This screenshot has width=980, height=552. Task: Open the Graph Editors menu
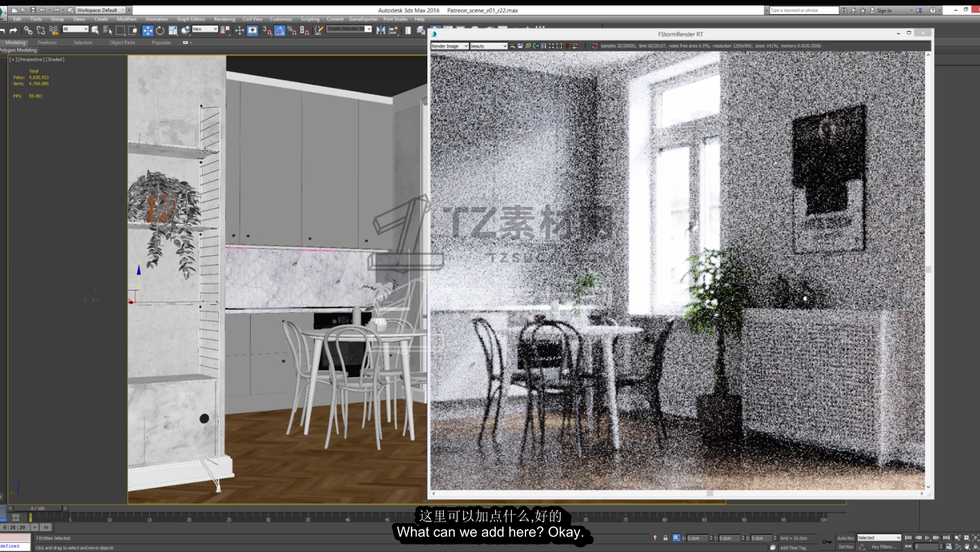(x=191, y=19)
